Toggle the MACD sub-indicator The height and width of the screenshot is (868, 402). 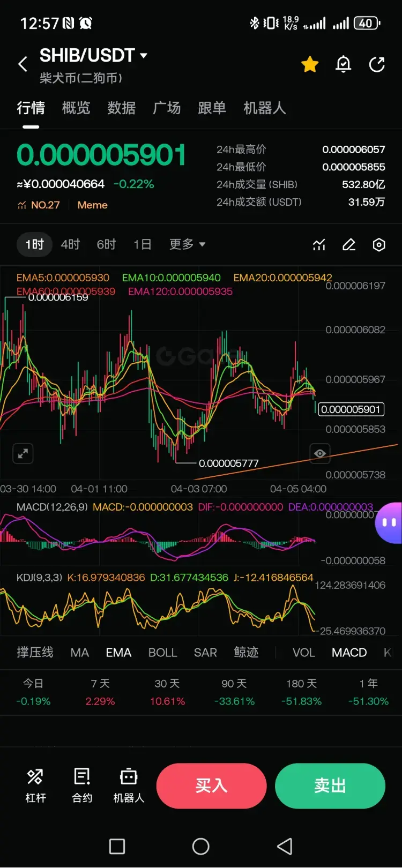click(x=349, y=653)
